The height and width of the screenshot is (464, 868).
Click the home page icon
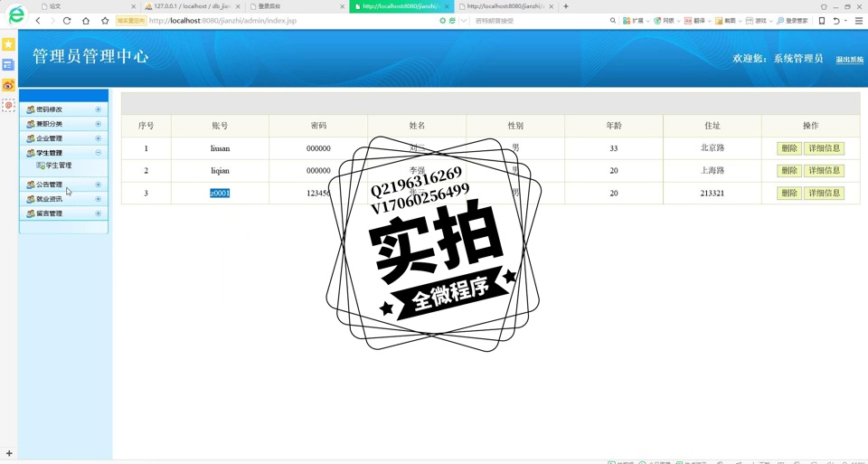click(x=86, y=21)
